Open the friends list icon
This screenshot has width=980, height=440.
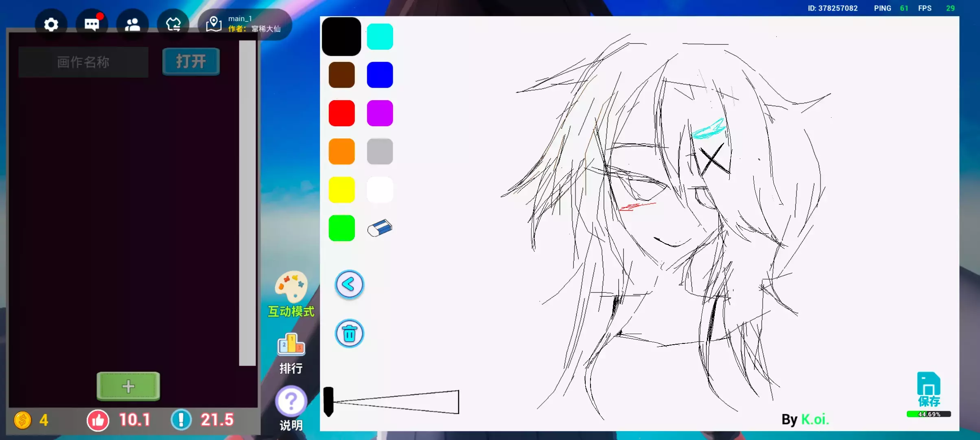132,24
